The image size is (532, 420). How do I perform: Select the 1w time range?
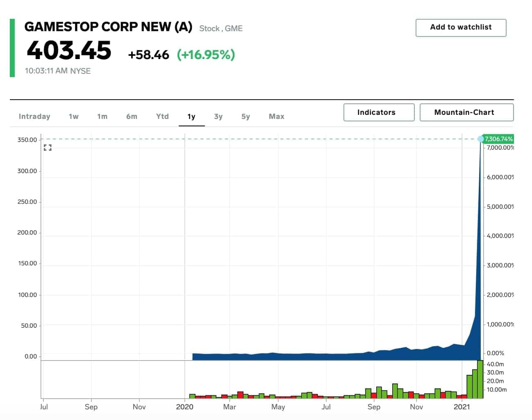pyautogui.click(x=73, y=116)
